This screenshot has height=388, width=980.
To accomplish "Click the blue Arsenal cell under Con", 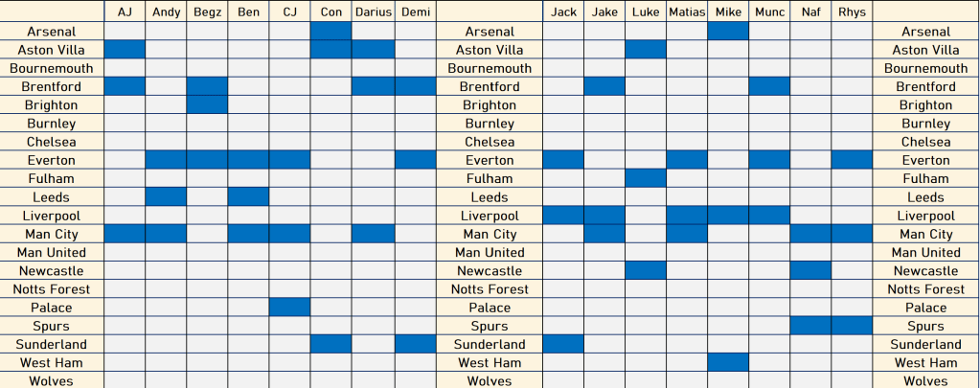I will pos(331,32).
